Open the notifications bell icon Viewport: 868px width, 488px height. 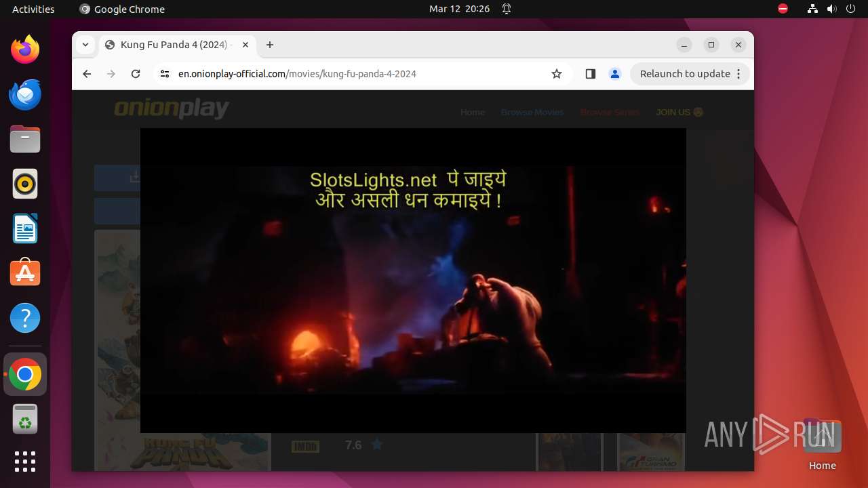coord(507,9)
